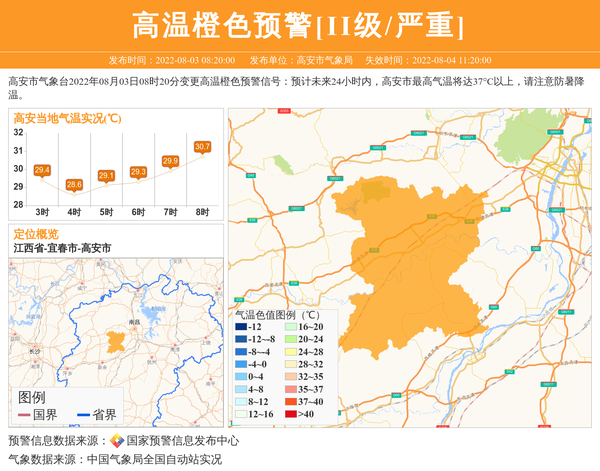Select the 4~8 legend color swatch
The width and height of the screenshot is (600, 471).
pyautogui.click(x=241, y=390)
